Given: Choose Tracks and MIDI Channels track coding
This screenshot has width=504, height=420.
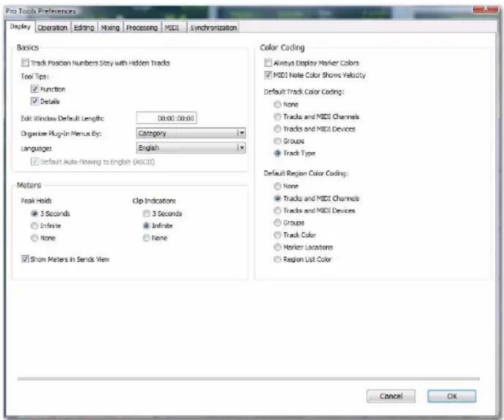Looking at the screenshot, I should 277,117.
